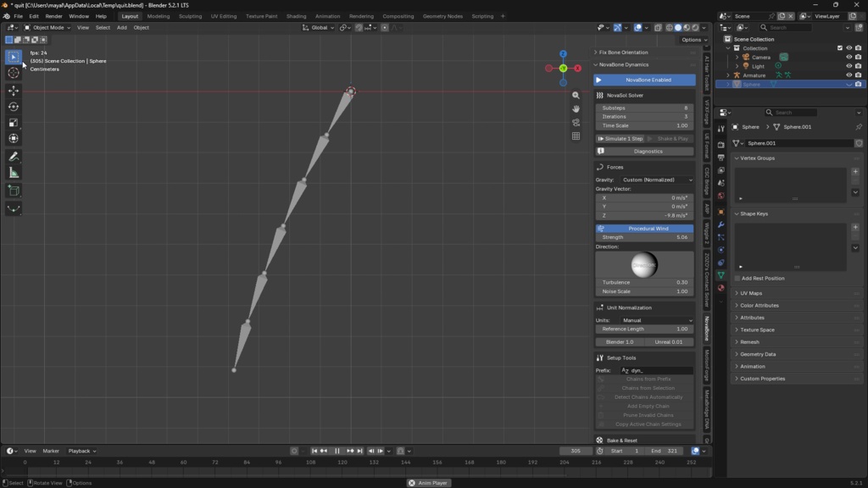Screen dimensions: 868x488
Task: Click the viewport zoom magnifier icon
Action: [x=576, y=96]
